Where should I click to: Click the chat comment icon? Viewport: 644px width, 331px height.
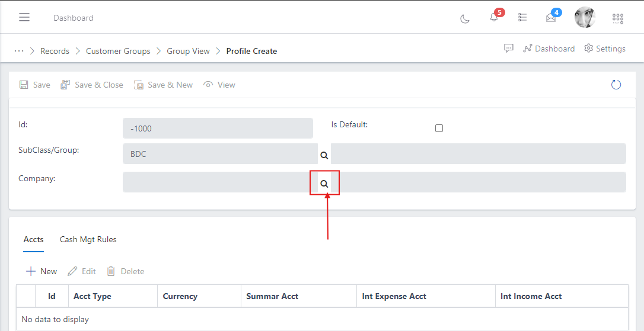(x=509, y=49)
